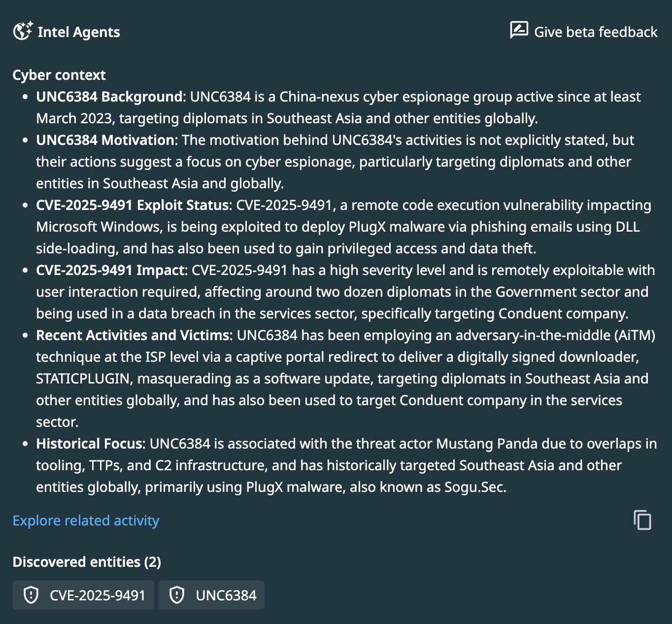Click the Discovered entities (2) heading
Screen dimensions: 672x624
tap(87, 562)
